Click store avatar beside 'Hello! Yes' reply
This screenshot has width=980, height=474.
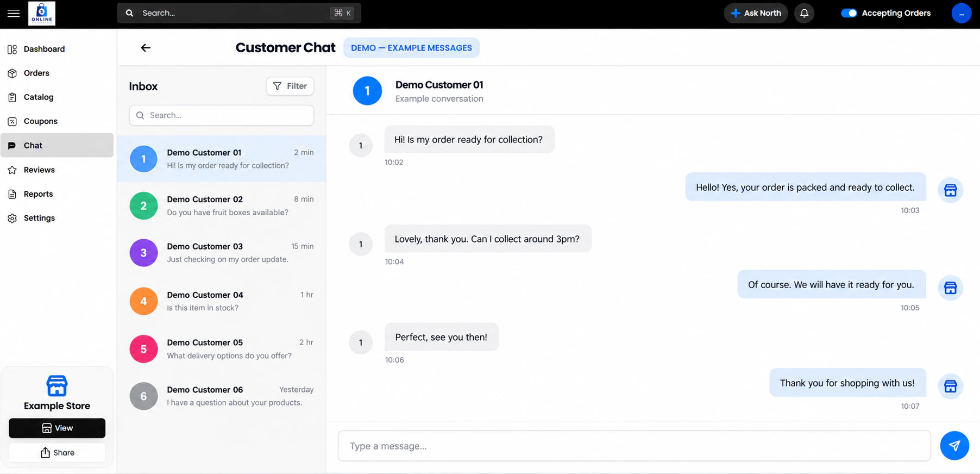point(950,190)
